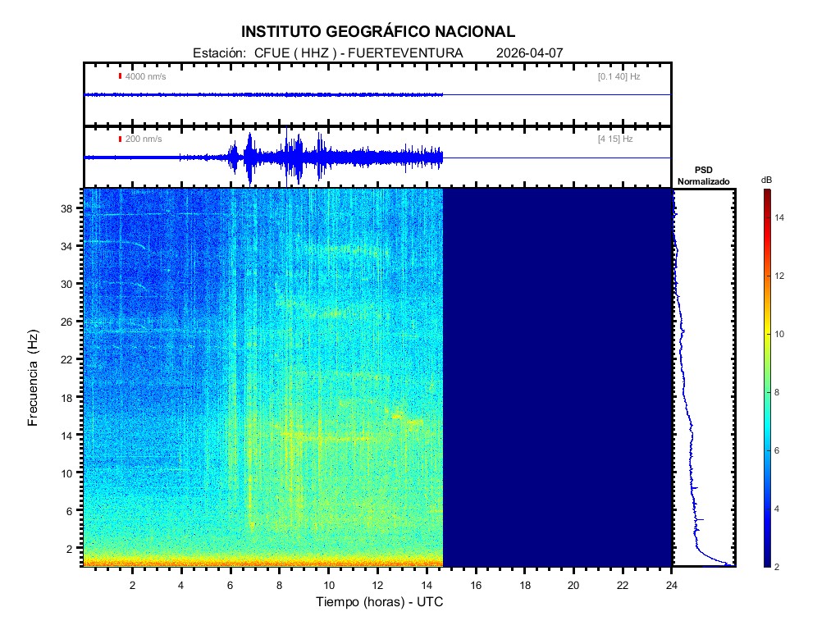The image size is (840, 630).
Task: Click the dB label above the colorbar
Action: click(x=766, y=180)
